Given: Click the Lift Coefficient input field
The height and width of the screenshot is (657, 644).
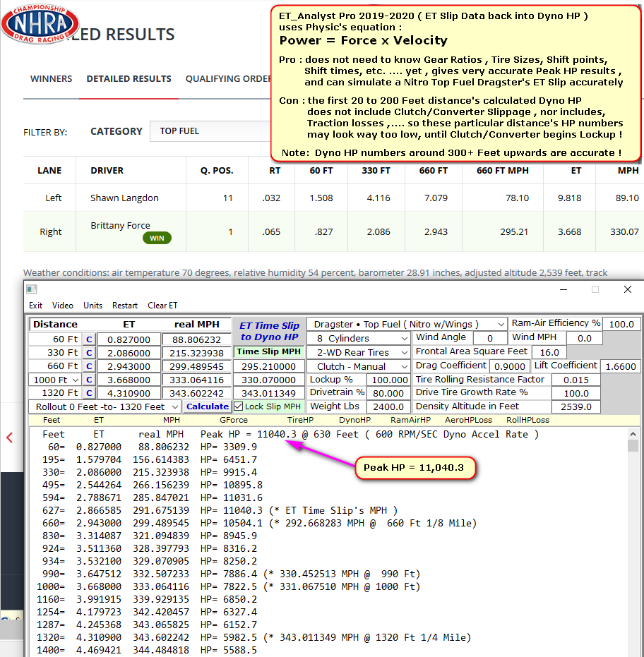Looking at the screenshot, I should click(621, 367).
